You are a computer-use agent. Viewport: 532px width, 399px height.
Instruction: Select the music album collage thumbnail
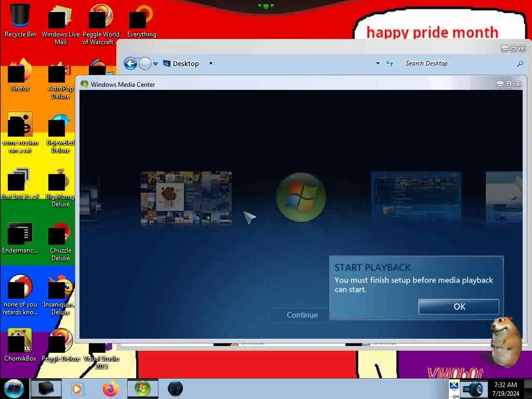click(x=187, y=198)
